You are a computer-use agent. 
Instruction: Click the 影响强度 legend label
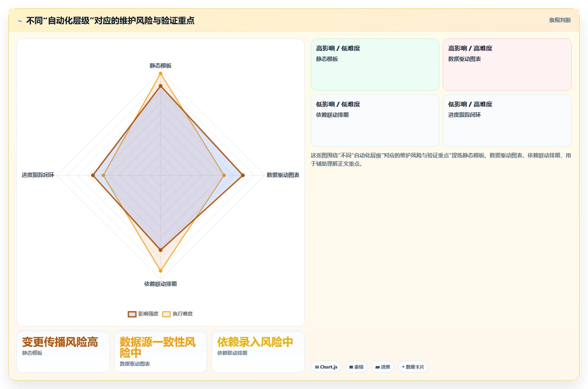click(148, 314)
